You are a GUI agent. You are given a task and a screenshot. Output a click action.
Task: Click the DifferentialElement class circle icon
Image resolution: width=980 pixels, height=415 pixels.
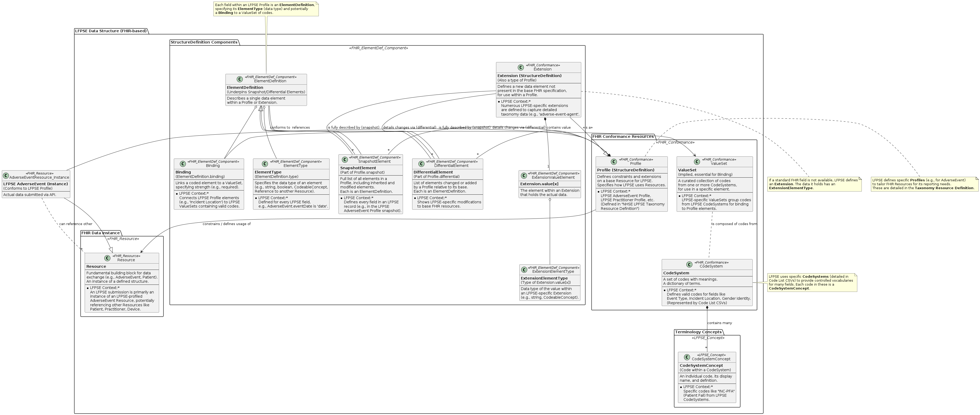pyautogui.click(x=421, y=164)
